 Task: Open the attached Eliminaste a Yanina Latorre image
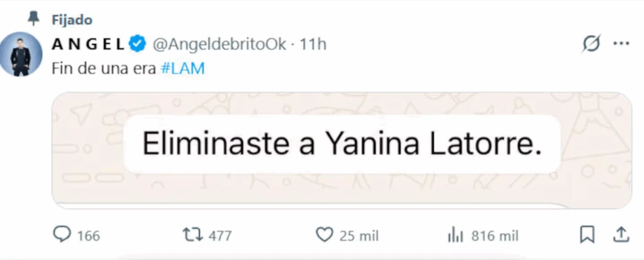(341, 150)
